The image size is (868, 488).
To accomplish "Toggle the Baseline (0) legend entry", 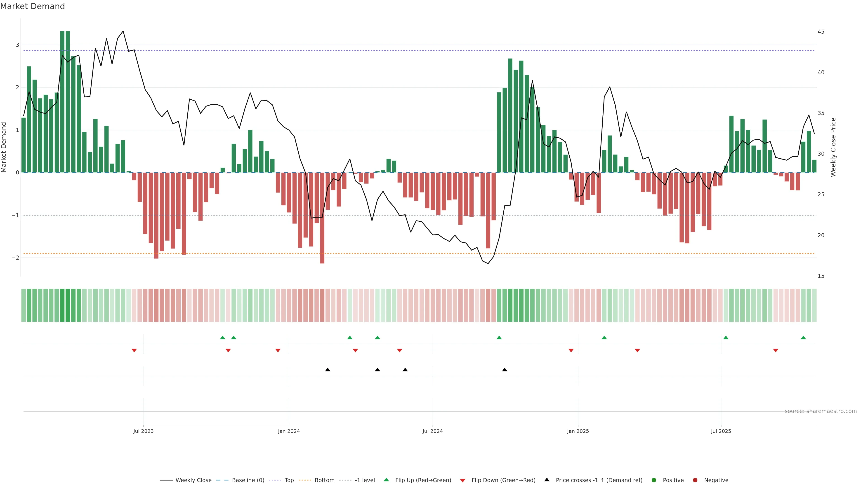I will 248,480.
